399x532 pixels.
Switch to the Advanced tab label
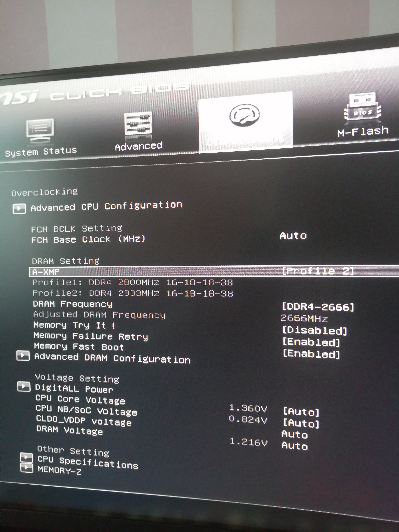coord(138,146)
